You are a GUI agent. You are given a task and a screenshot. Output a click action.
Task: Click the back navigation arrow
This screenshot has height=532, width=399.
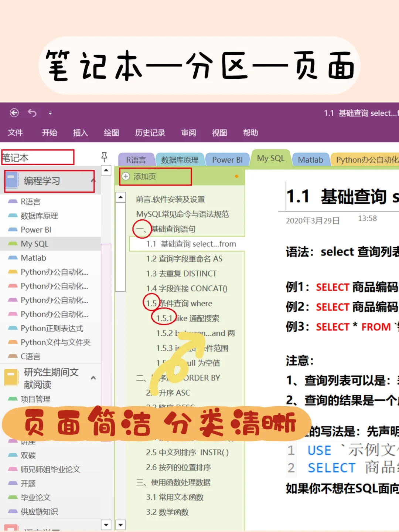[x=14, y=113]
